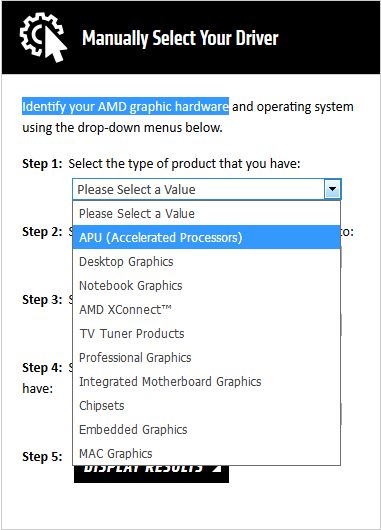Choose Desktop Graphics from the list
The height and width of the screenshot is (530, 381).
point(206,261)
